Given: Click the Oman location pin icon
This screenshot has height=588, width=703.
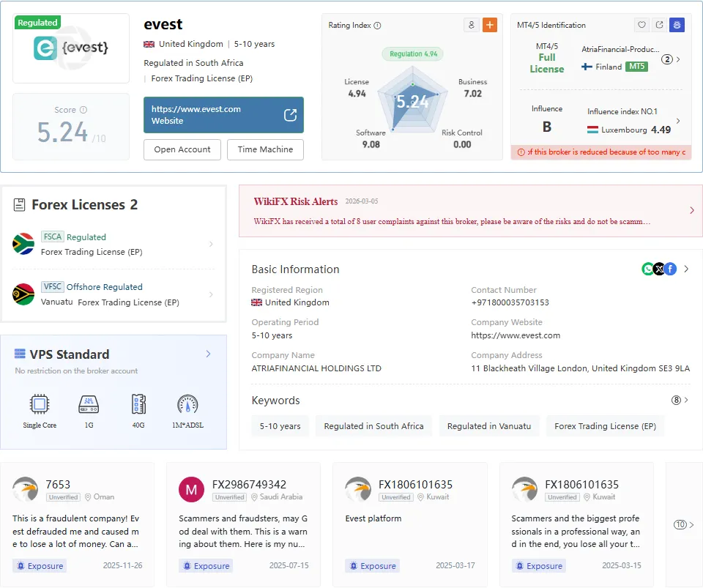Looking at the screenshot, I should 88,497.
